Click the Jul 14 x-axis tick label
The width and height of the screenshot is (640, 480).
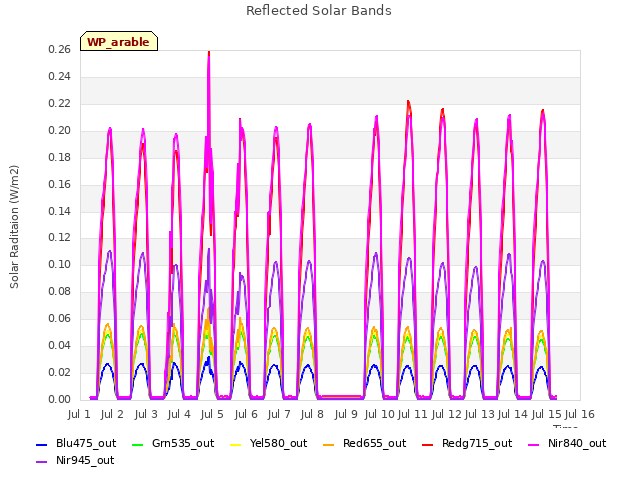(513, 414)
